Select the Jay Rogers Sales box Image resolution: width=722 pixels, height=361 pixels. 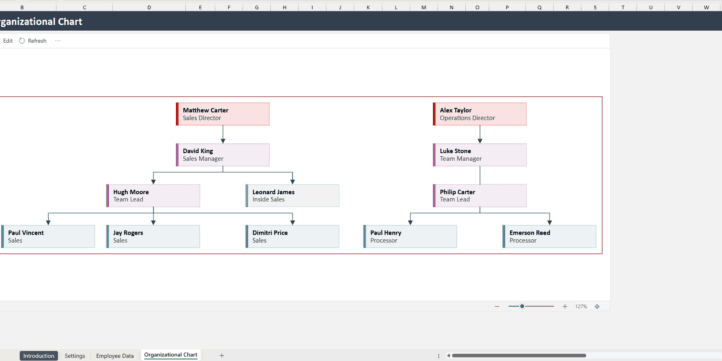153,237
